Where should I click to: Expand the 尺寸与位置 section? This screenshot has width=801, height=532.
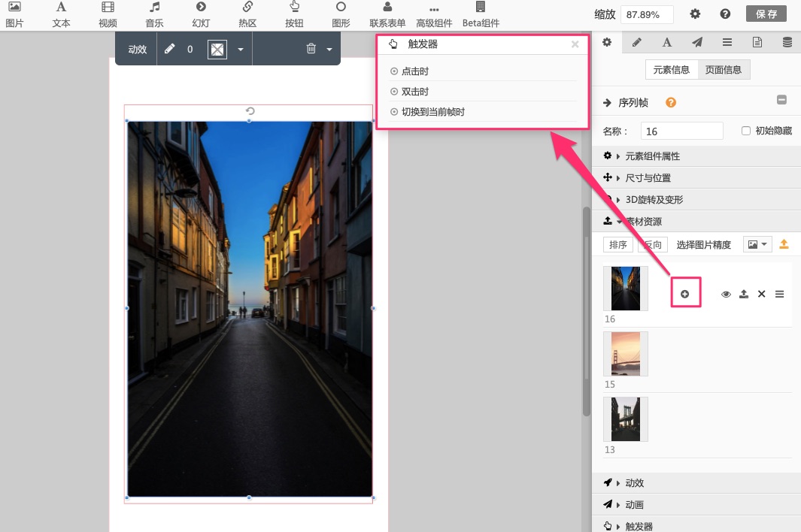click(648, 178)
